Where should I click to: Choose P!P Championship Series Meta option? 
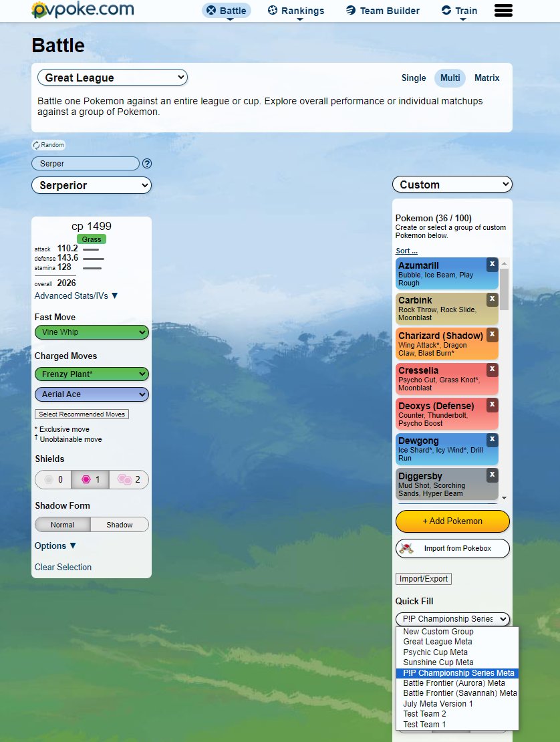457,673
